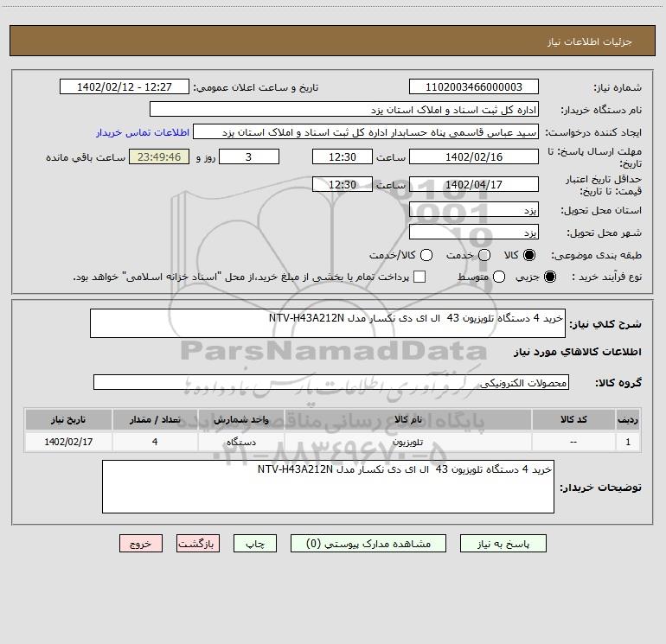The width and height of the screenshot is (666, 644).
Task: Click the remaining time field 23:49:46
Action: (x=159, y=156)
